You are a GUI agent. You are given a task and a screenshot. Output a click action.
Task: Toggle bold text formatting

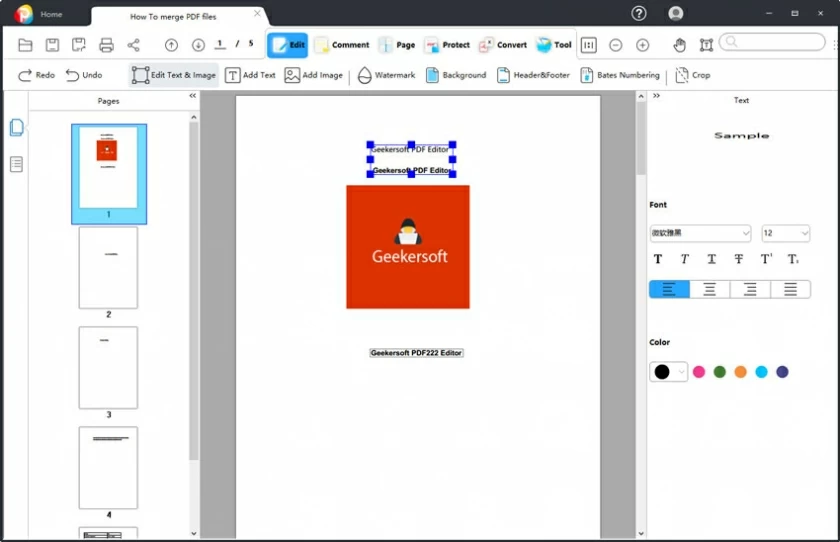tap(658, 259)
